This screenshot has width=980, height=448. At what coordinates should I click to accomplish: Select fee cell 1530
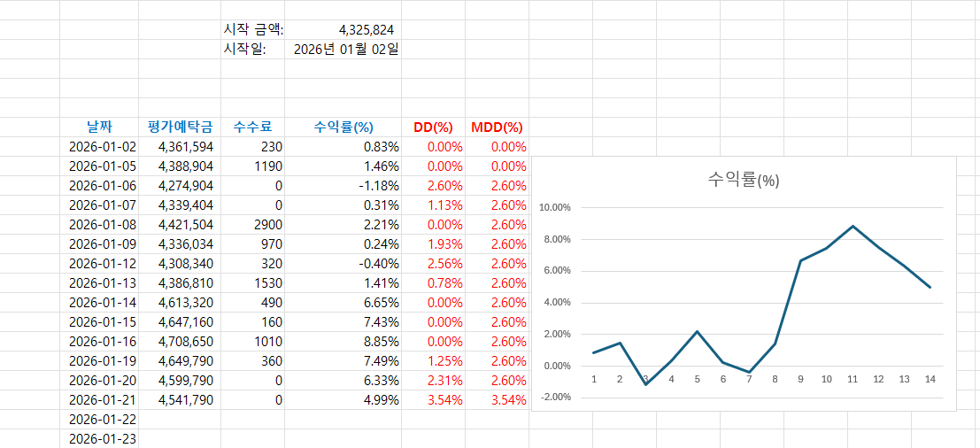[x=269, y=283]
